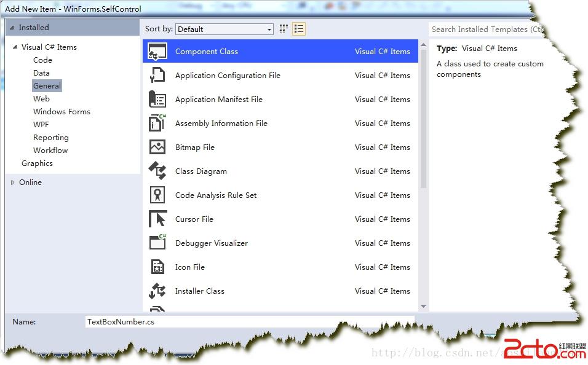Image resolution: width=588 pixels, height=365 pixels.
Task: Select the Icon File template icon
Action: click(x=157, y=267)
